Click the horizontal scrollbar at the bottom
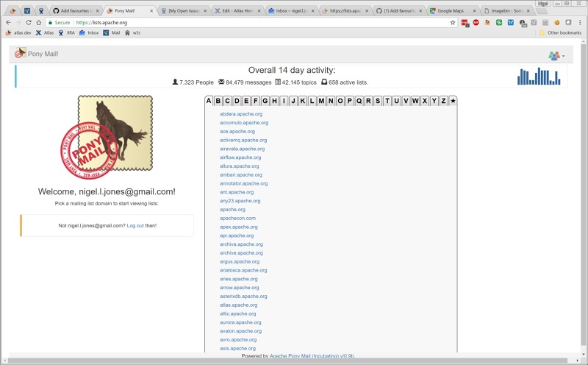This screenshot has width=588, height=365. point(294,361)
